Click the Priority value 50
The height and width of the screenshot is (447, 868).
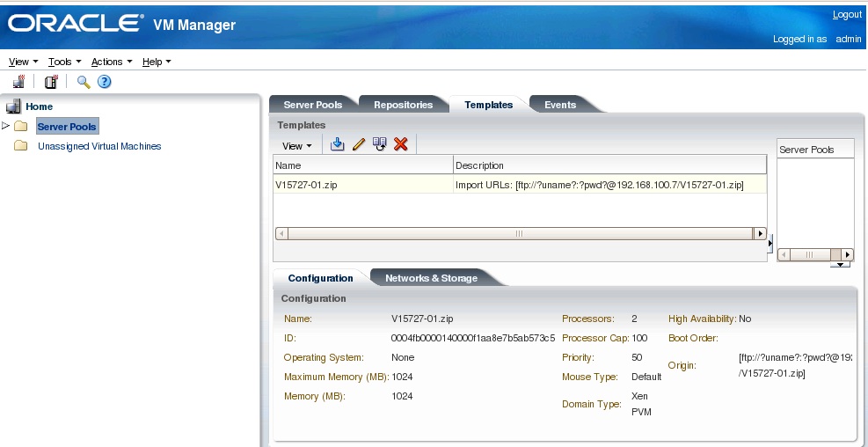point(637,357)
